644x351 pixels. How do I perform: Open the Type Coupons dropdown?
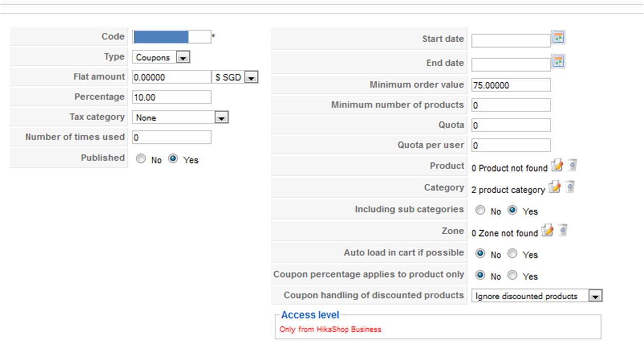(161, 57)
